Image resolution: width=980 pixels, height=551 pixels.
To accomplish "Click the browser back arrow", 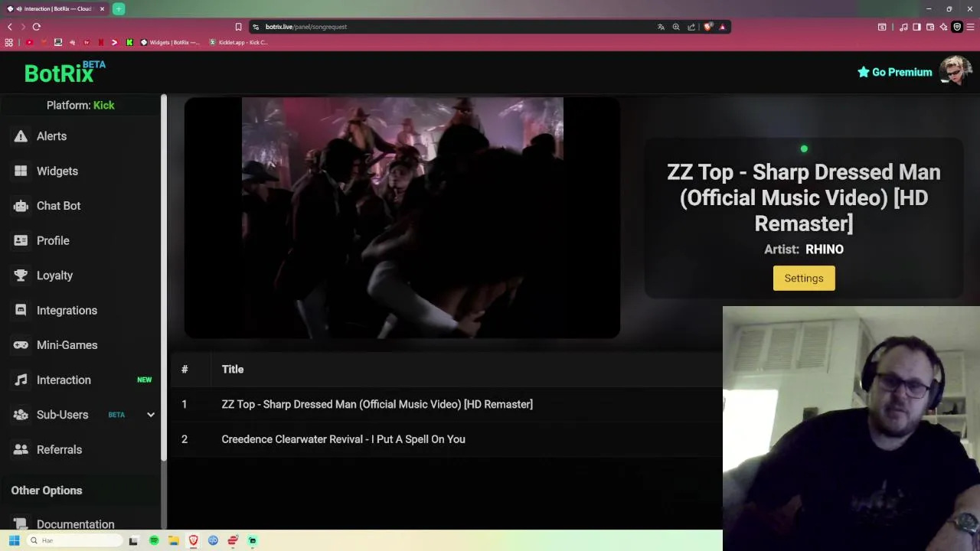I will (10, 27).
